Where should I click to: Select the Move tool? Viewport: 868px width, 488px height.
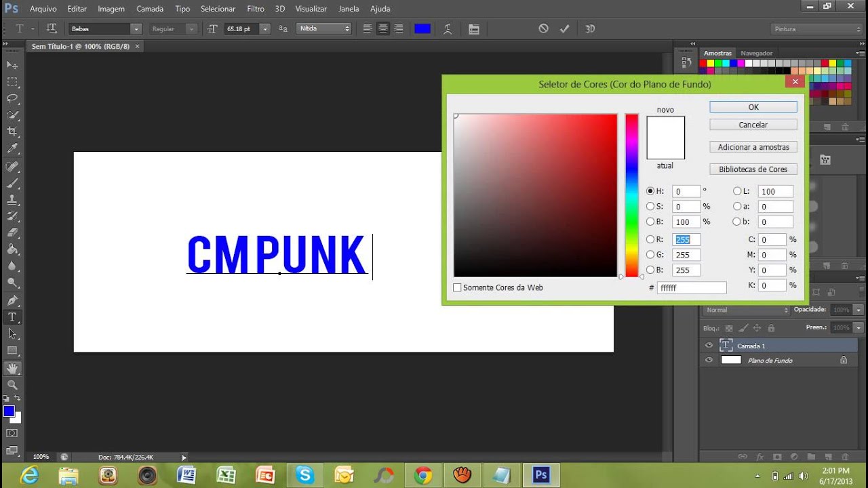[12, 65]
